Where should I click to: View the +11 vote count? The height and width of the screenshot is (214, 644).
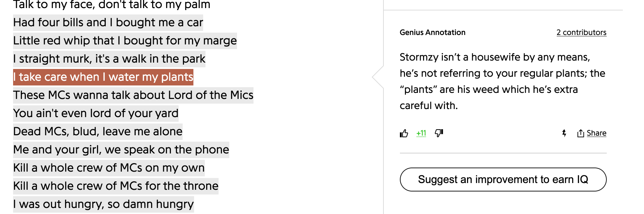coord(421,133)
